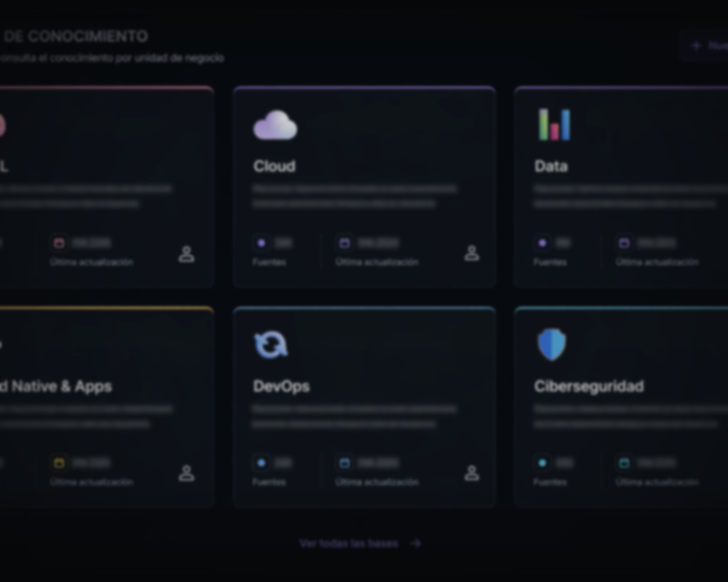This screenshot has height=582, width=728.
Task: Click the calendar icon on Cloud card
Action: pos(345,243)
